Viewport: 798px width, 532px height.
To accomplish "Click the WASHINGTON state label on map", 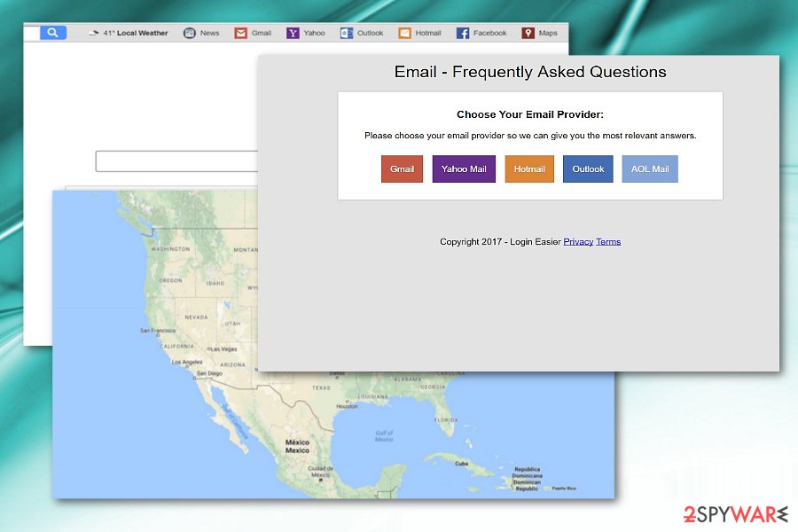I will coord(170,249).
